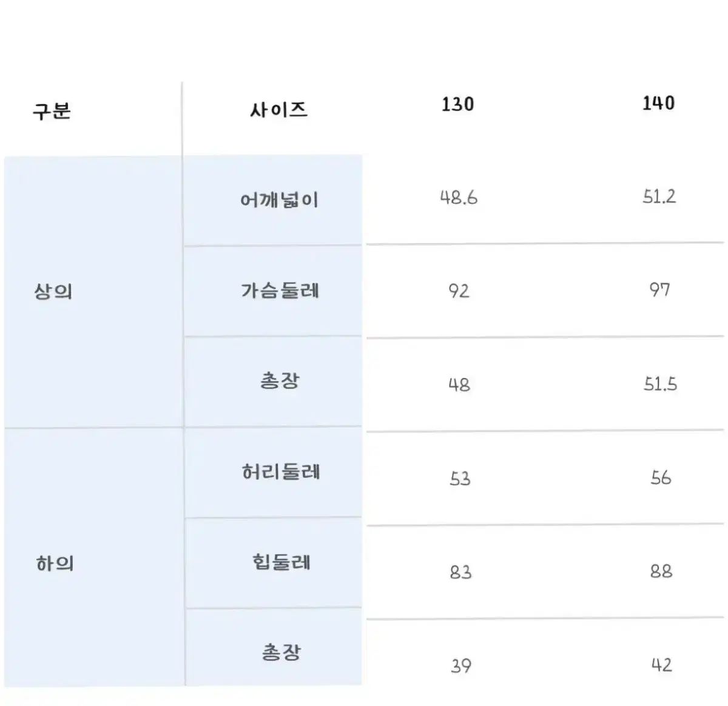Image resolution: width=728 pixels, height=706 pixels.
Task: Select the chest value 97
Action: (x=659, y=290)
